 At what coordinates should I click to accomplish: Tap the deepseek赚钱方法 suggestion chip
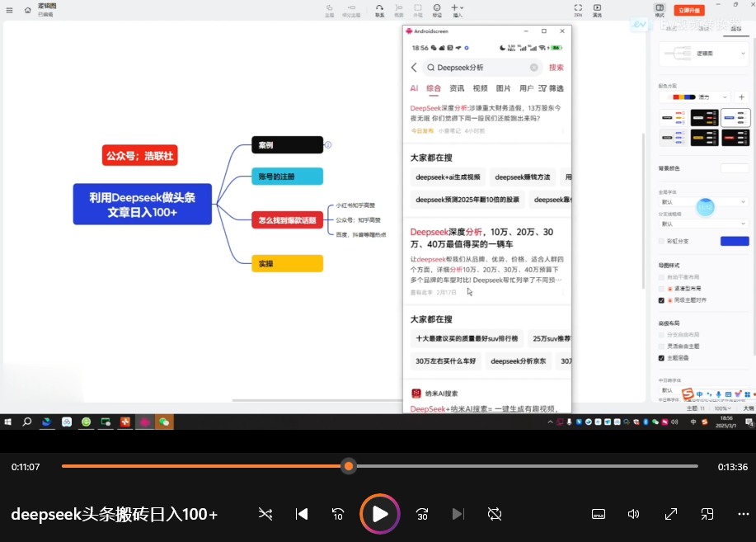523,177
